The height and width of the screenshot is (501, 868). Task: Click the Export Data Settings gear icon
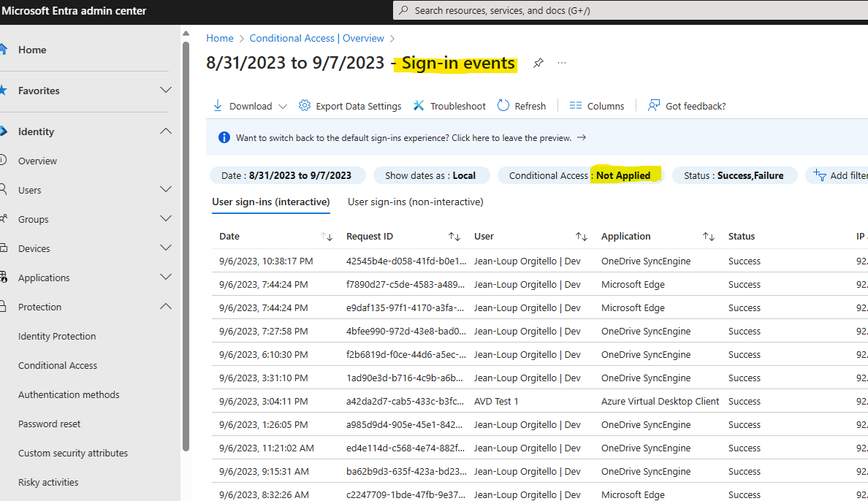pyautogui.click(x=305, y=106)
